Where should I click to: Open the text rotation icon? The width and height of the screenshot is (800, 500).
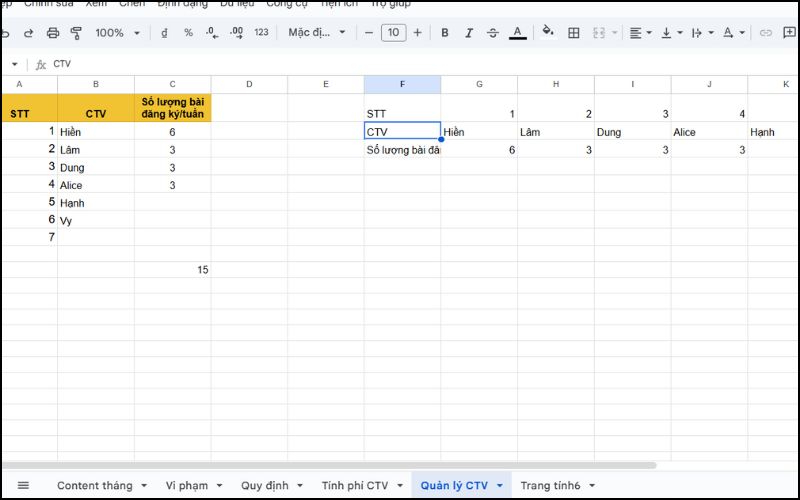coord(728,33)
